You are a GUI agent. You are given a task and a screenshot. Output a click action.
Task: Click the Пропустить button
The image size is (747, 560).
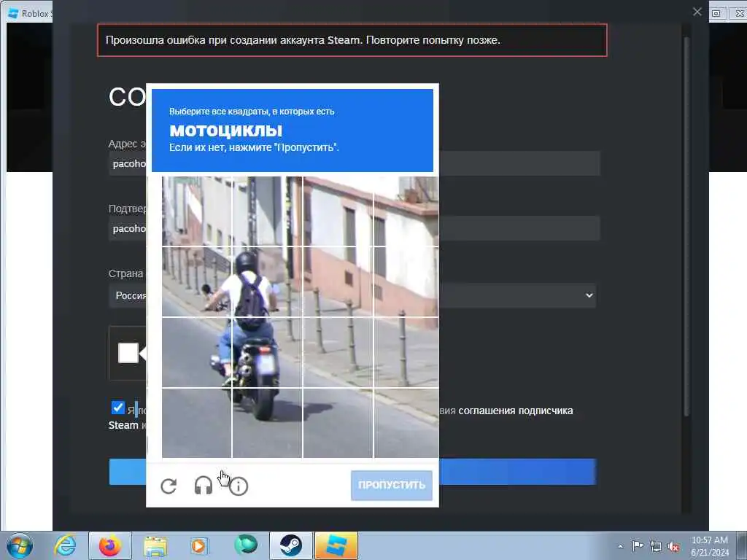392,485
